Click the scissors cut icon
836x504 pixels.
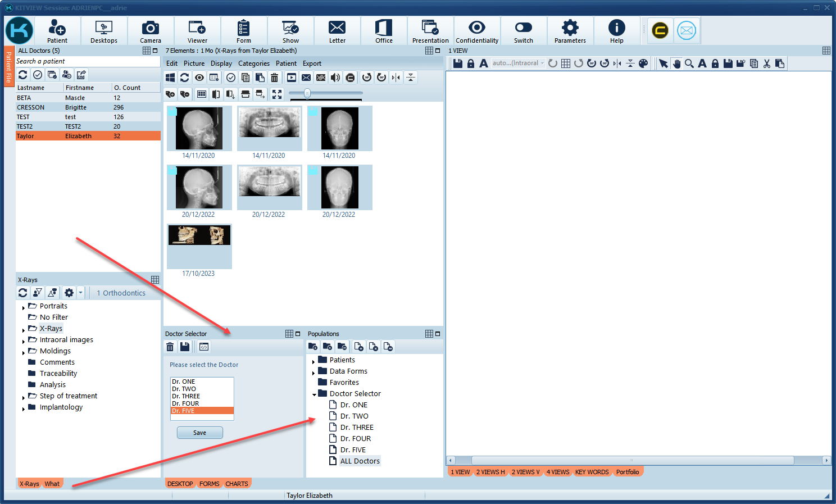click(767, 63)
